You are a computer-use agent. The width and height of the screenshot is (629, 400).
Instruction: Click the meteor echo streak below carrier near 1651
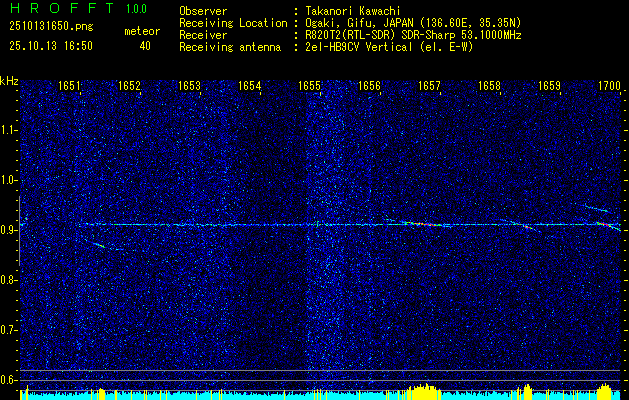[97, 244]
